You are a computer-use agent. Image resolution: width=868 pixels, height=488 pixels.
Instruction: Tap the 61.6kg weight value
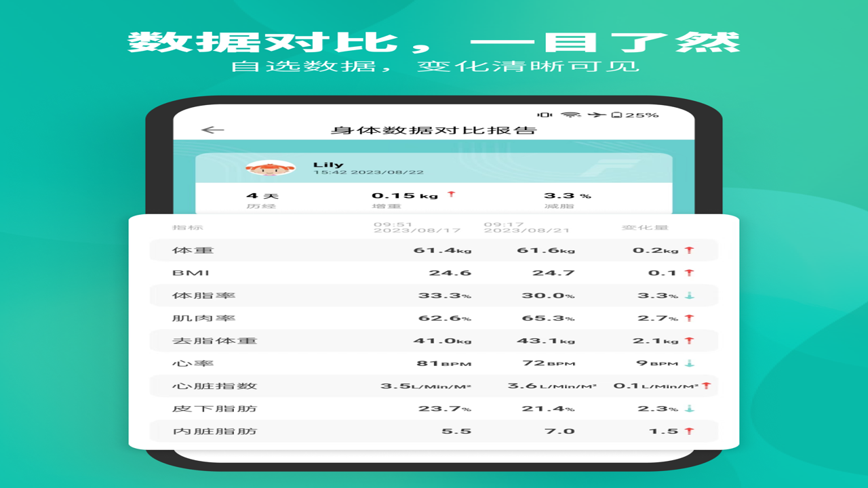(x=546, y=250)
